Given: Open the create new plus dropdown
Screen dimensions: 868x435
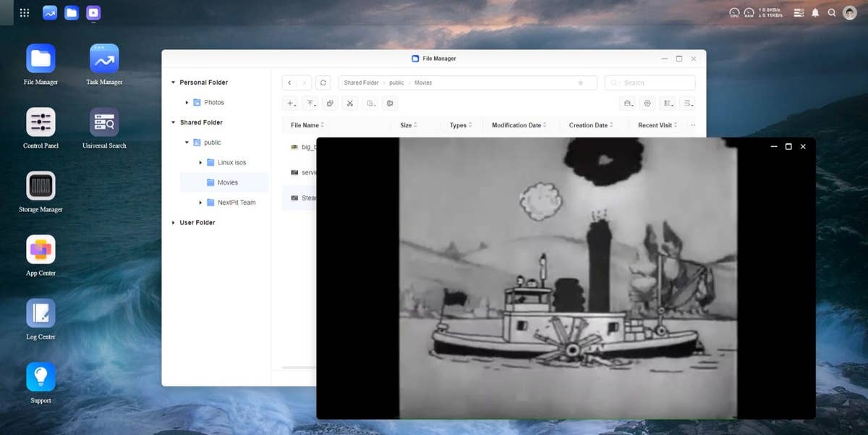Looking at the screenshot, I should [x=291, y=104].
